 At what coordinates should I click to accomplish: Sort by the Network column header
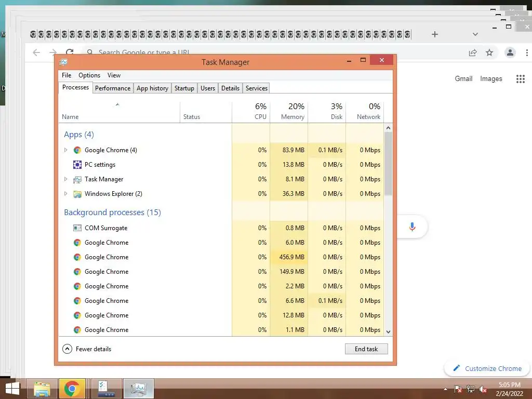coord(365,112)
